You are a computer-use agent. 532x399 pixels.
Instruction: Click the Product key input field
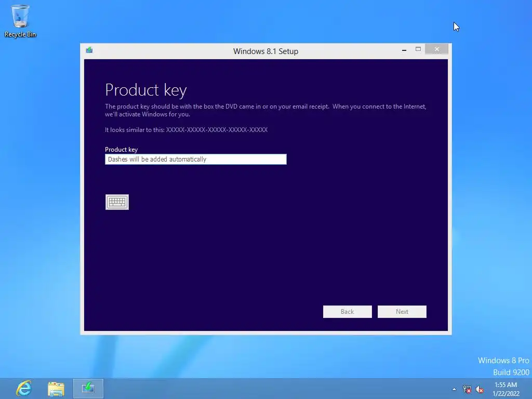click(x=196, y=159)
